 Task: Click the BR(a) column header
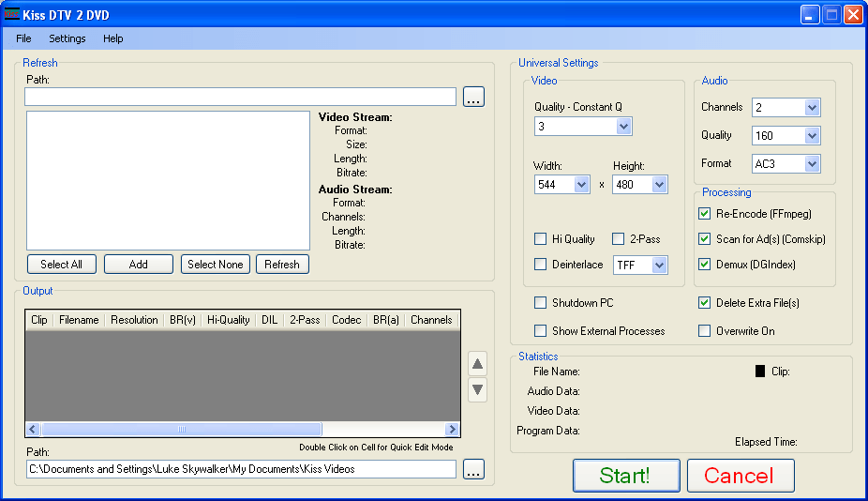[386, 320]
